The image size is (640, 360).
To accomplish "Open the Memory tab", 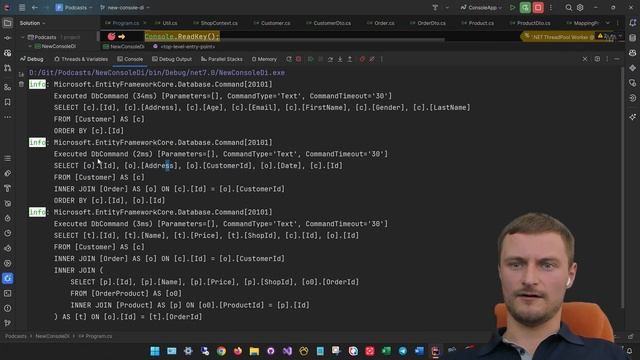I will point(264,59).
